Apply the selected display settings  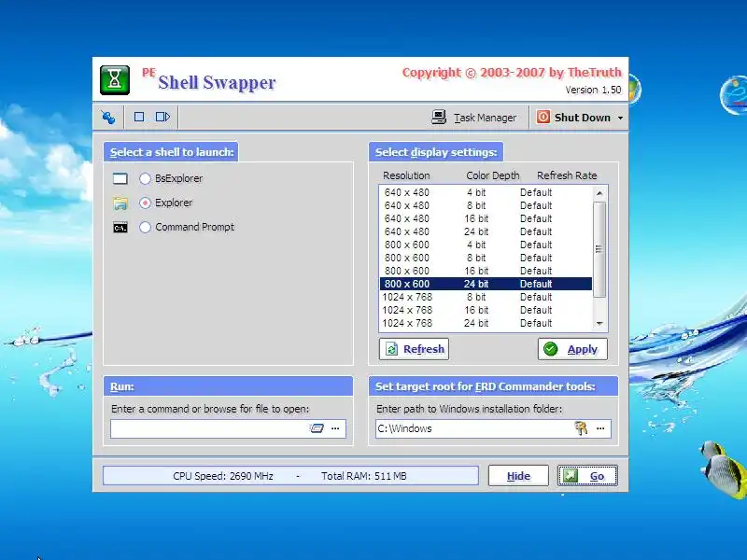tap(572, 349)
